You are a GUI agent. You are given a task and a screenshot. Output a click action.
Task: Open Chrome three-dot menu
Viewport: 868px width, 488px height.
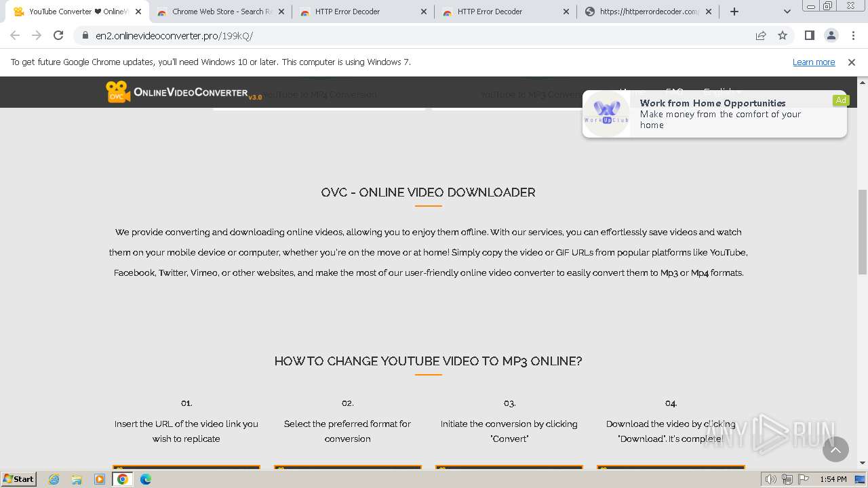pos(853,35)
